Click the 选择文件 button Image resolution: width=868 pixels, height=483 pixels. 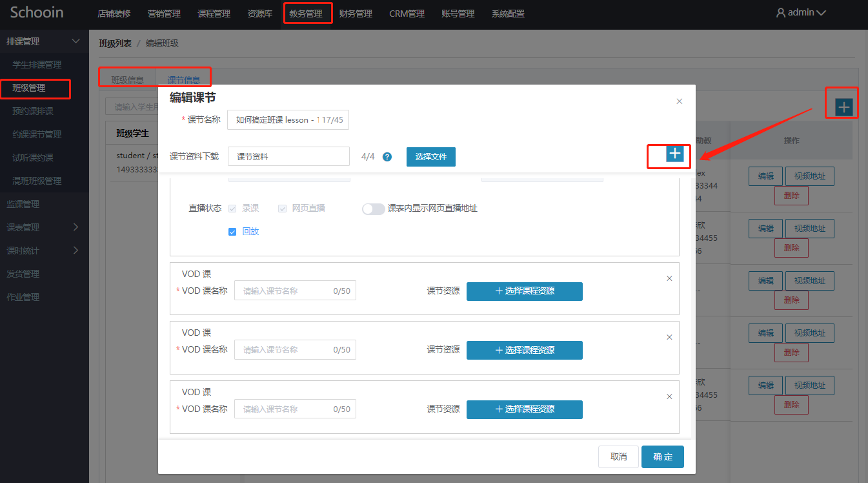(x=431, y=157)
